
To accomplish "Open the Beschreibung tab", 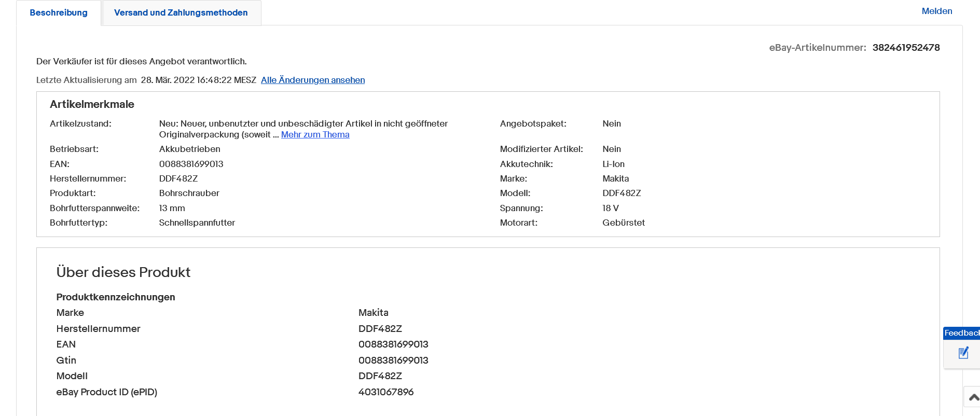I will tap(59, 12).
